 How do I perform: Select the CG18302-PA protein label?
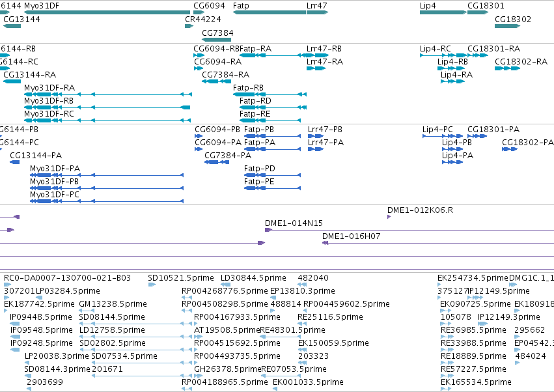[x=528, y=143]
